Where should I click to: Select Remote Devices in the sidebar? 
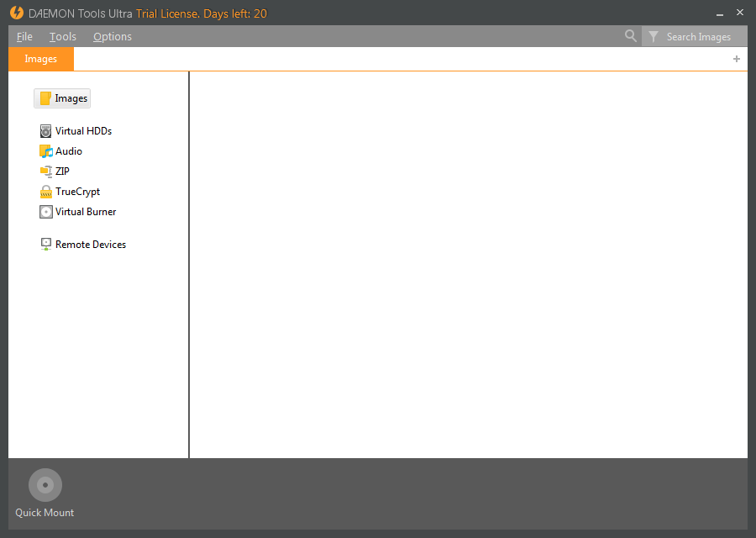pos(90,244)
